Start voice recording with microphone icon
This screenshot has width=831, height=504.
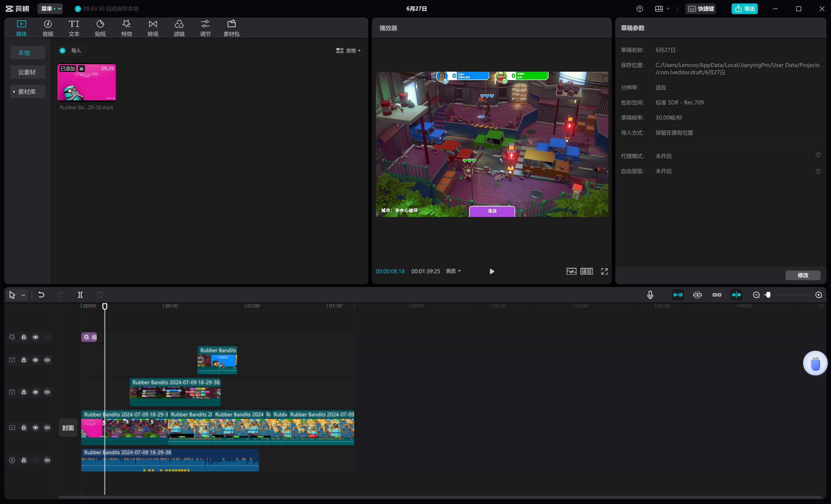pyautogui.click(x=650, y=295)
